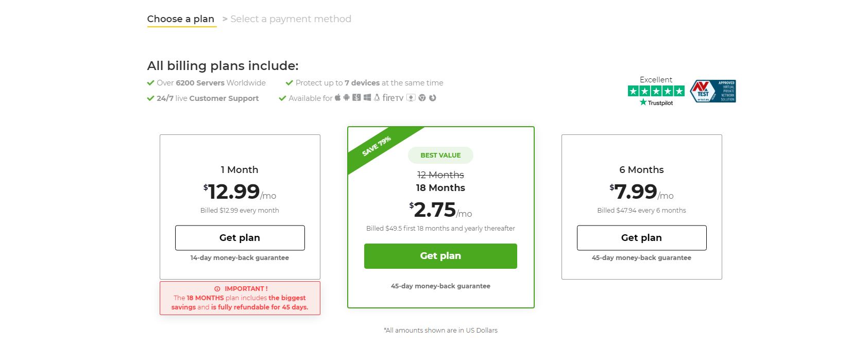The width and height of the screenshot is (868, 363).
Task: Get the 18 Months best value plan
Action: click(440, 256)
